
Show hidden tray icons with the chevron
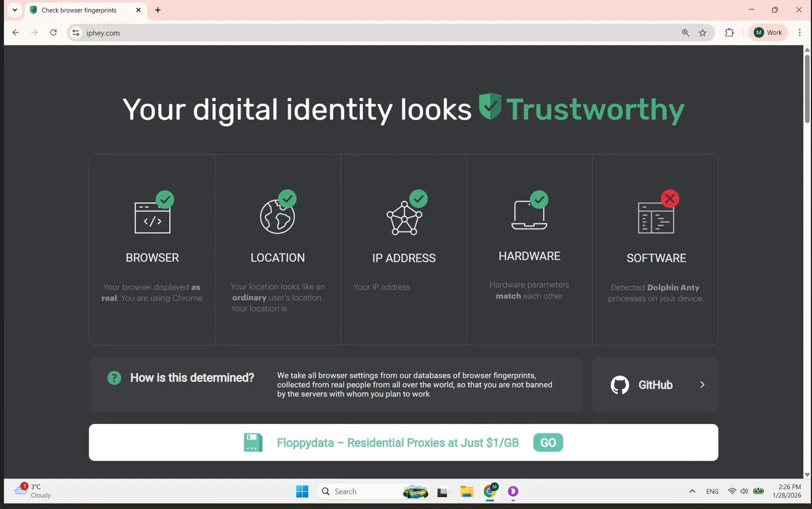[692, 491]
